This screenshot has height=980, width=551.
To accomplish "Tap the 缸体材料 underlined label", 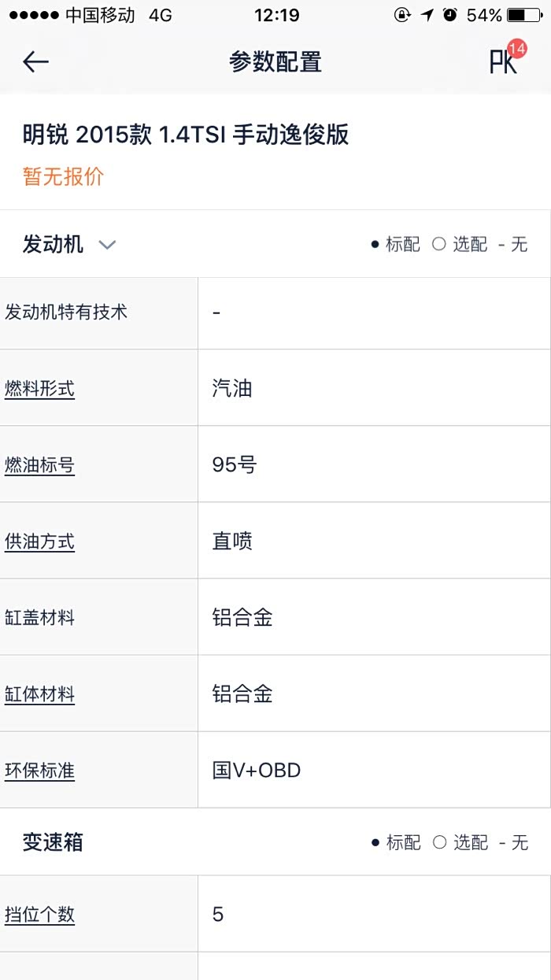I will [x=40, y=693].
